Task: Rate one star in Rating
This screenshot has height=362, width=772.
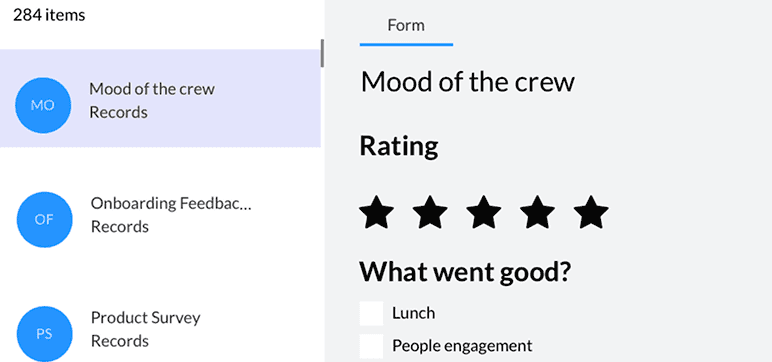Action: point(377,212)
